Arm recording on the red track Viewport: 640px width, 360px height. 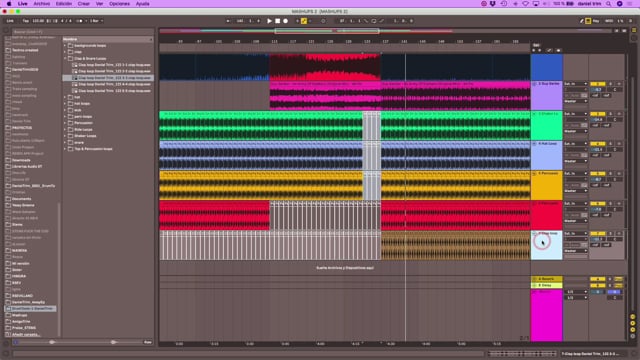point(619,203)
